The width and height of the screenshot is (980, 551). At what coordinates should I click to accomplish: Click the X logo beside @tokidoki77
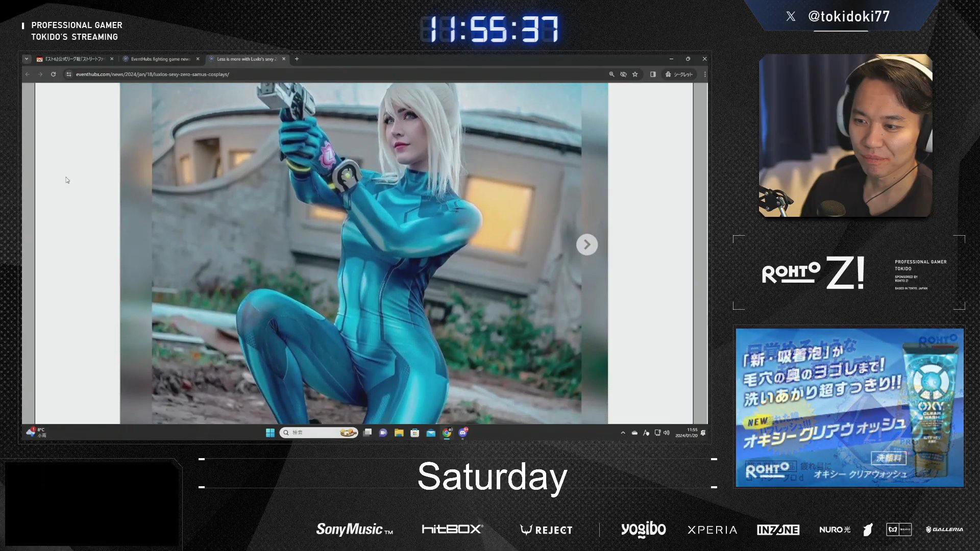pos(791,16)
